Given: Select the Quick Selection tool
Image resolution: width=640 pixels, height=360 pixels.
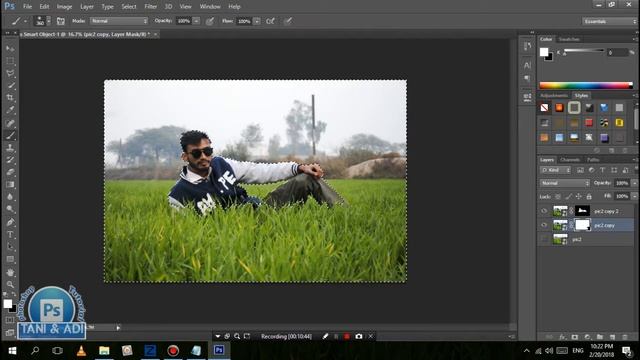Looking at the screenshot, I should [x=10, y=85].
